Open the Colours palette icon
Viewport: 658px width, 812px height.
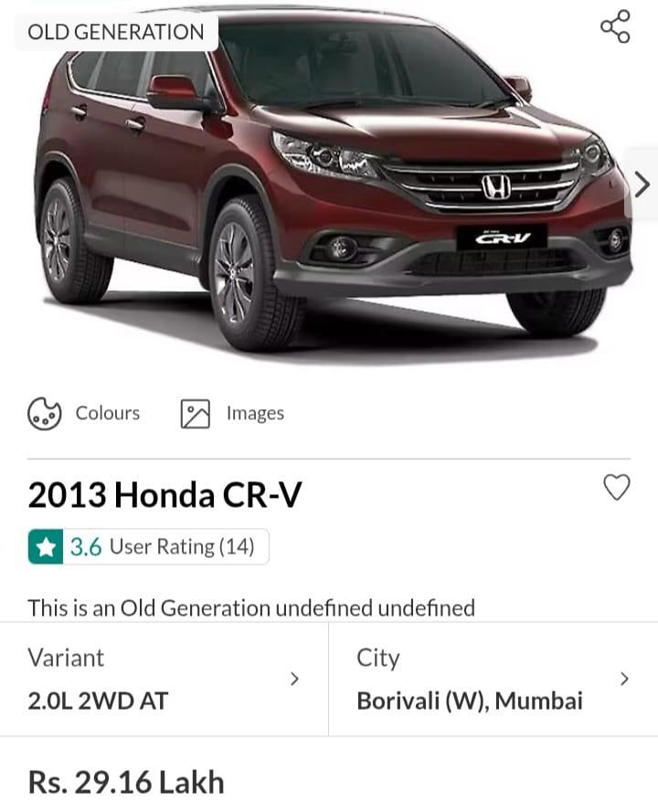[44, 414]
